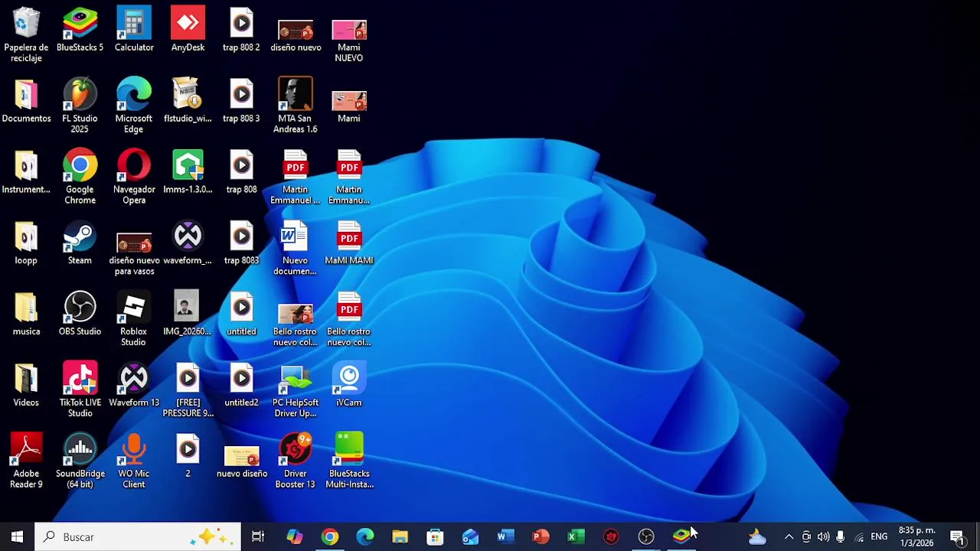Open the Calculator shortcut
980x551 pixels.
134,30
